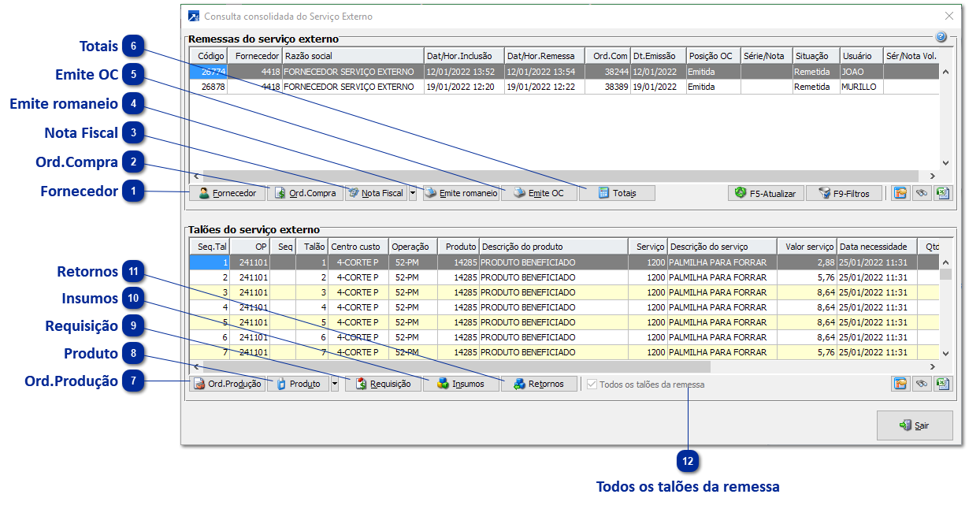Click the binoculars search icon in Talões panel

921,384
